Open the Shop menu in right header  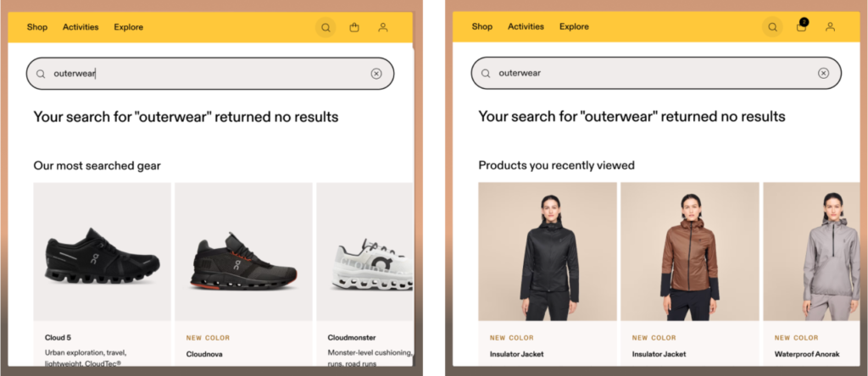pos(482,26)
